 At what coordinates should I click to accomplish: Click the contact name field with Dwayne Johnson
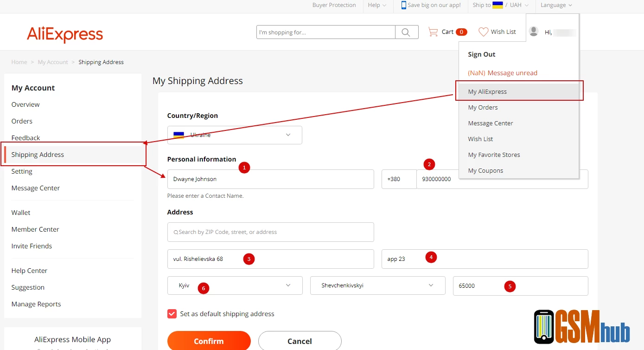click(270, 179)
